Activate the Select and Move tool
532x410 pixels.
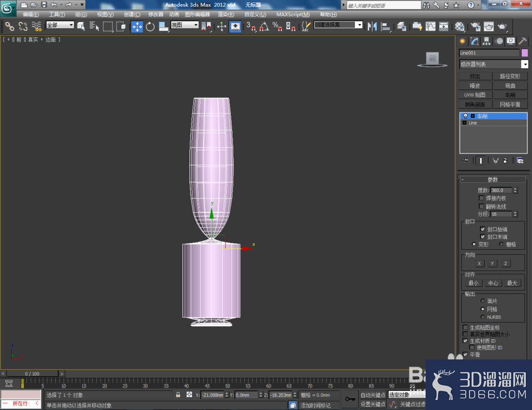click(x=137, y=27)
